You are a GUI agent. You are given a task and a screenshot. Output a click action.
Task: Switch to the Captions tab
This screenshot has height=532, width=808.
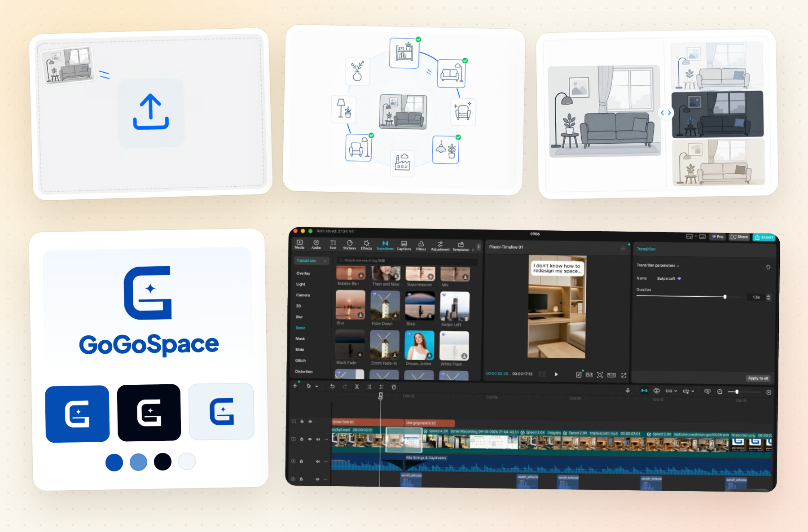point(404,245)
